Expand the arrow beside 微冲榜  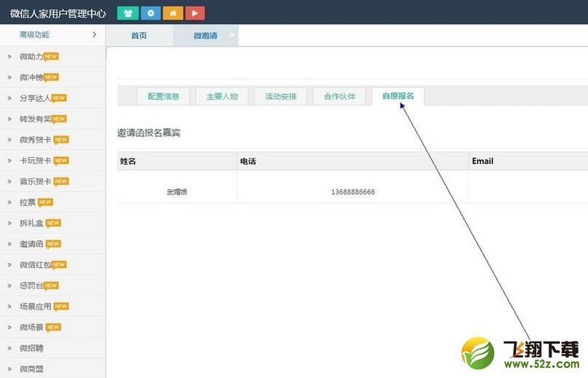pos(9,77)
